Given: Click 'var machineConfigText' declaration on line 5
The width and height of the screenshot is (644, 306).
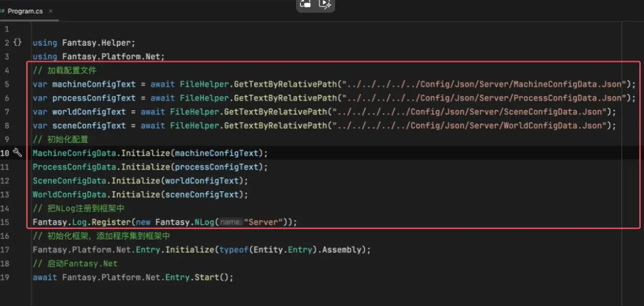Looking at the screenshot, I should coord(84,85).
